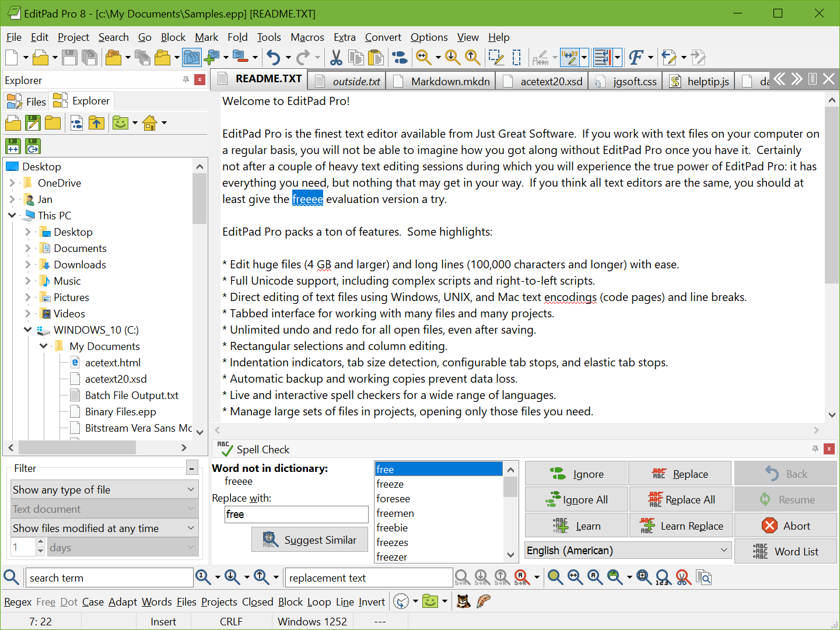Click the Explorer tree horizontal scrollbar thumb
The height and width of the screenshot is (630, 840).
click(77, 447)
